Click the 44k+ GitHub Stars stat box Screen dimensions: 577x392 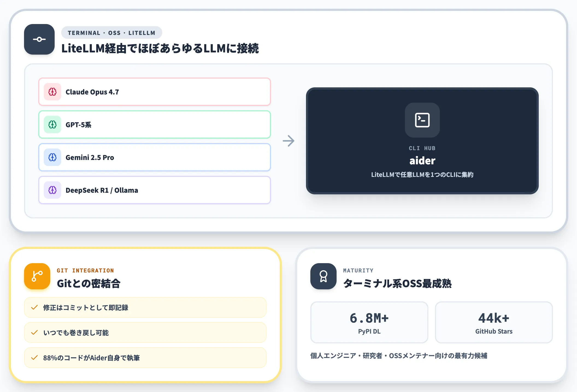tap(494, 322)
